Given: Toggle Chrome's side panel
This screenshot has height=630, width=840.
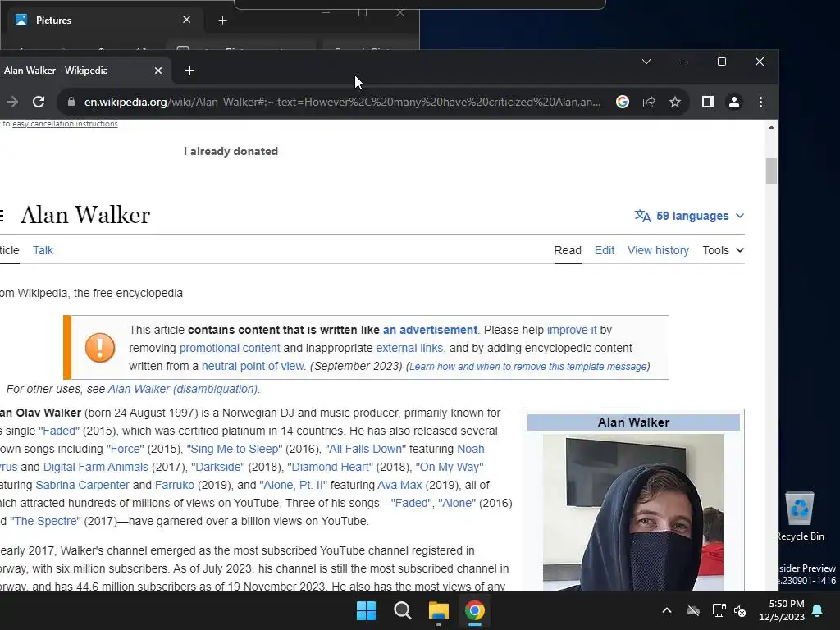Looking at the screenshot, I should click(x=708, y=102).
